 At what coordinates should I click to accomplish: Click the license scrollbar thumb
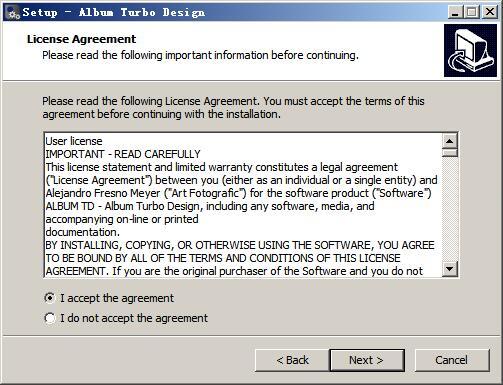tap(450, 153)
